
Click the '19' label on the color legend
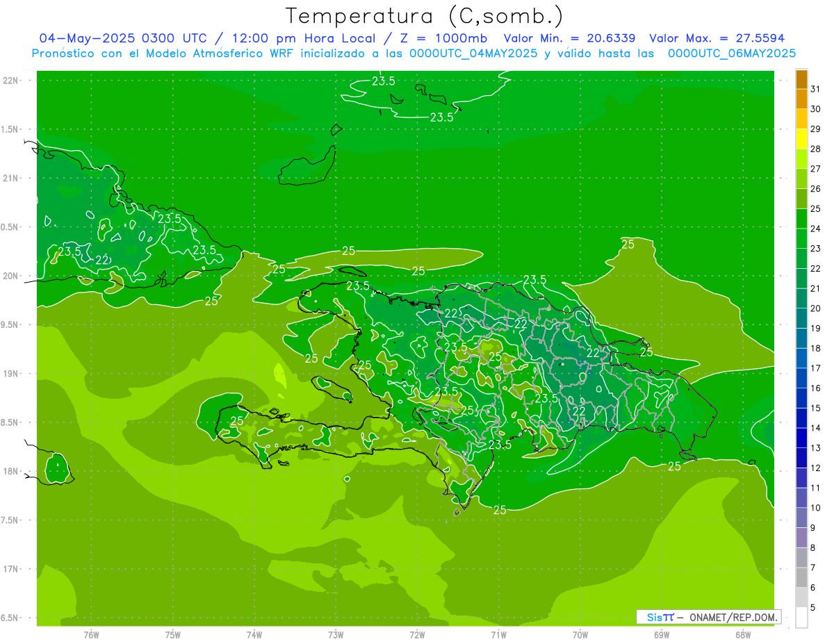tap(815, 329)
